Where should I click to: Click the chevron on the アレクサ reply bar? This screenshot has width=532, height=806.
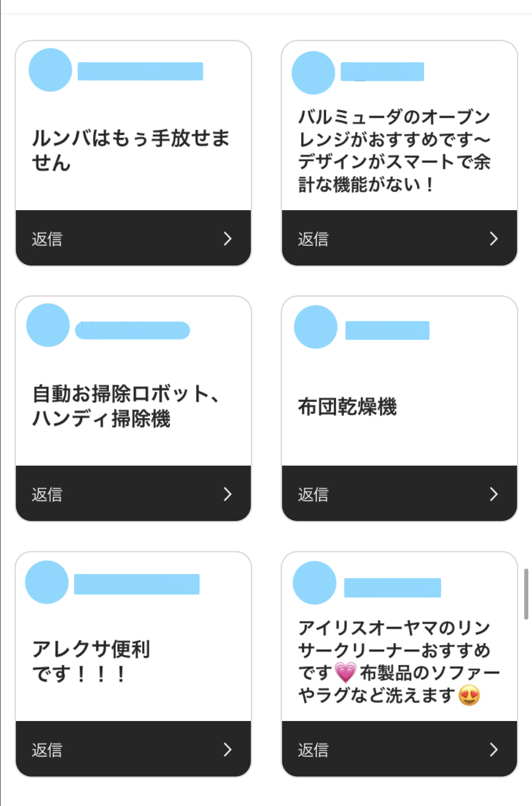point(228,749)
